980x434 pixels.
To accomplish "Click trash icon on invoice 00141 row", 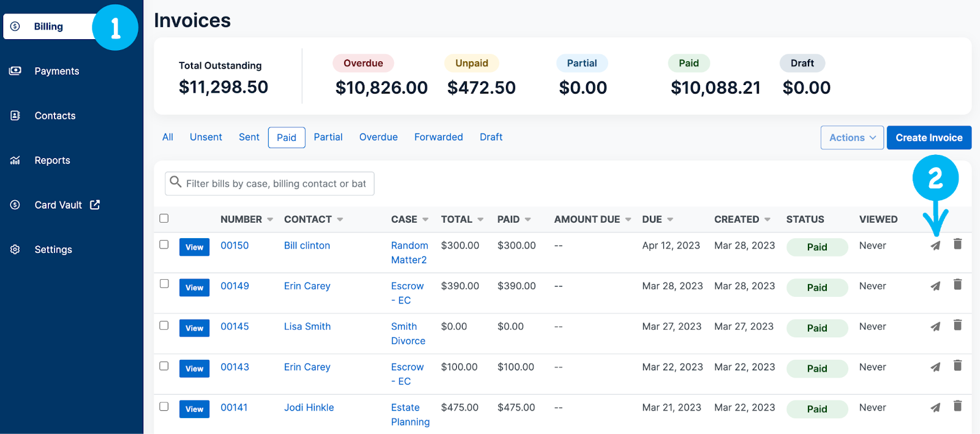I will (957, 406).
